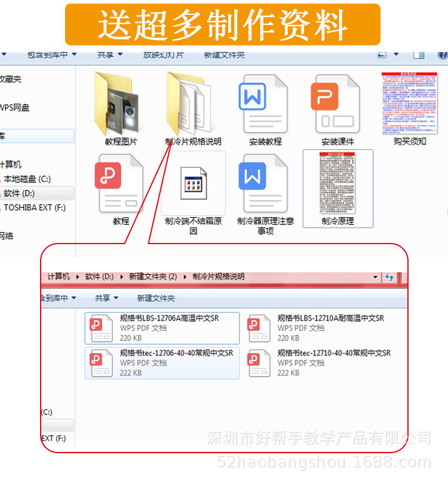Open the 安装课件 presentation file
448x483 pixels.
click(337, 109)
